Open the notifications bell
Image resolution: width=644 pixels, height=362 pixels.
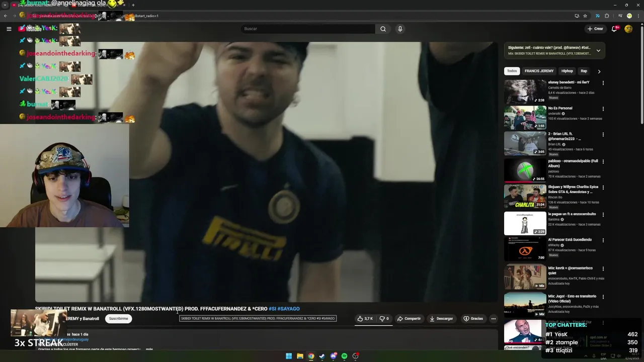[x=614, y=29]
